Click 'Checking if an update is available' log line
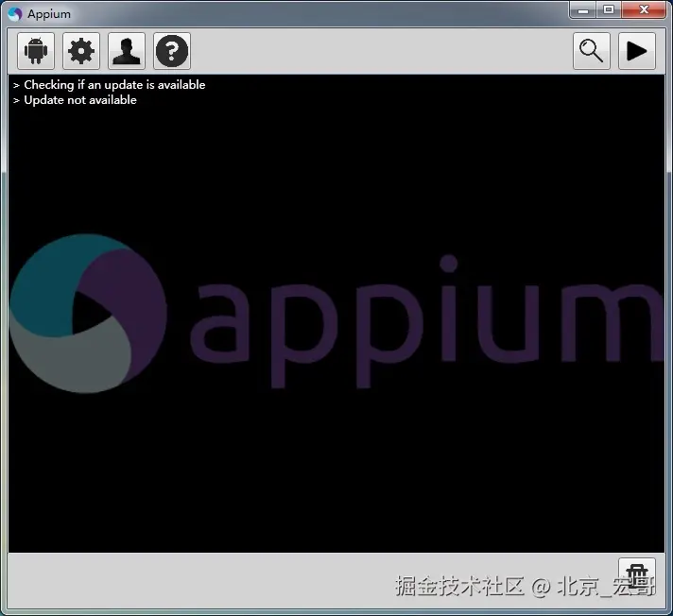The height and width of the screenshot is (616, 673). point(114,85)
